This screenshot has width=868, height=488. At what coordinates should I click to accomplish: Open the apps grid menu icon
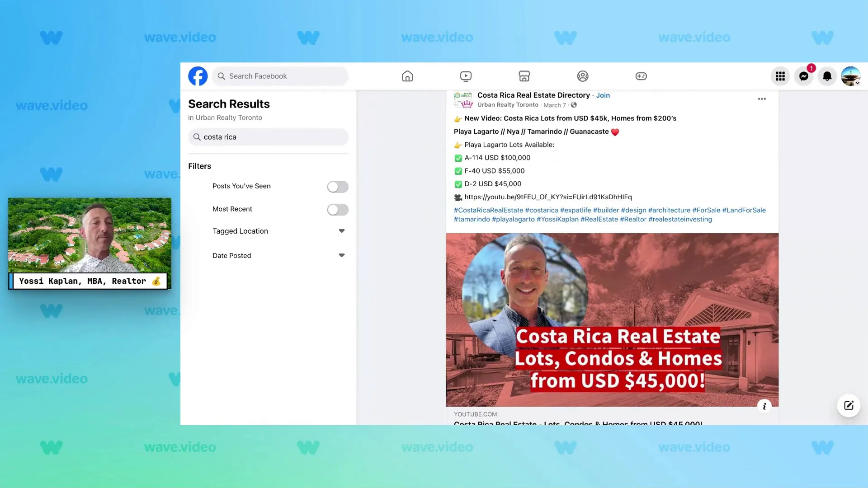click(x=780, y=76)
